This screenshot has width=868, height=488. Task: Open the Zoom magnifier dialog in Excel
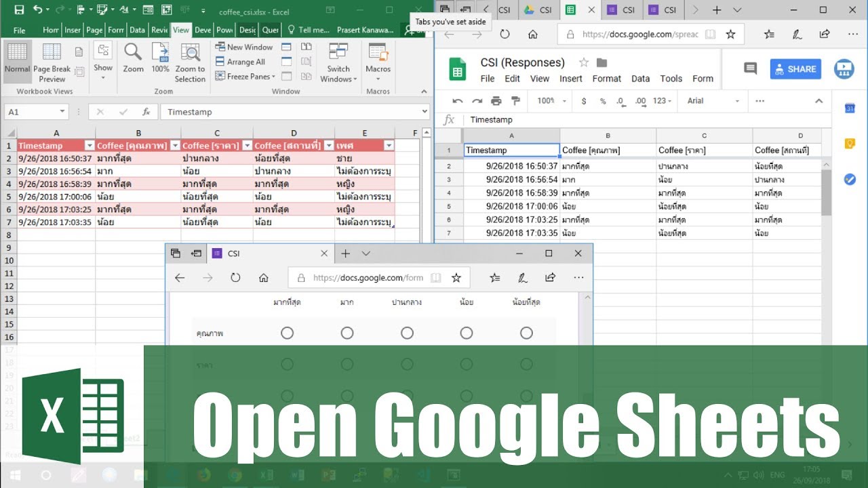tap(133, 58)
